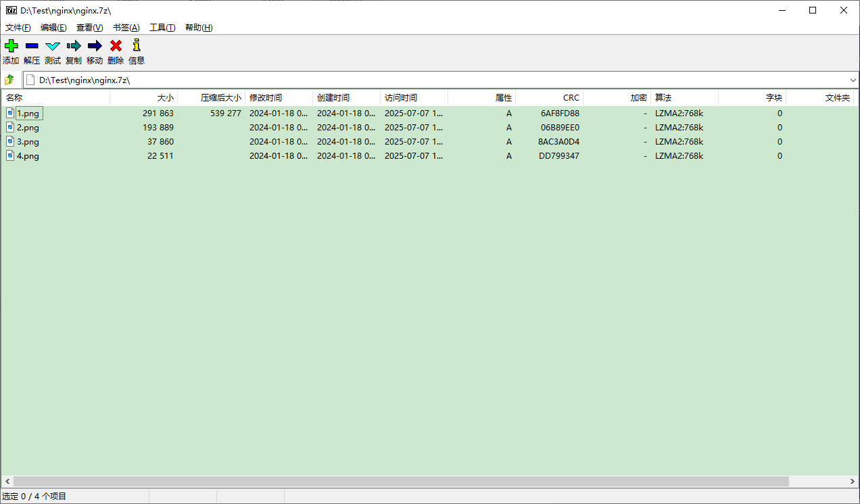Click the up-folder icon beside address bar
This screenshot has height=504, width=860.
9,80
